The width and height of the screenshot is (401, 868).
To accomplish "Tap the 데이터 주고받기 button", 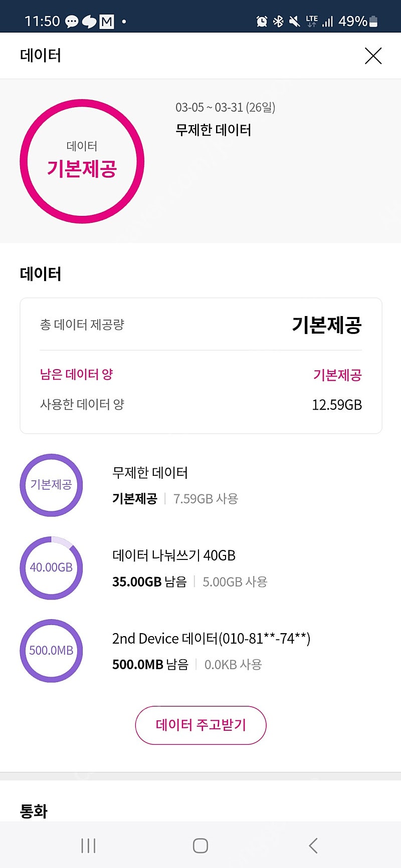I will (x=200, y=725).
